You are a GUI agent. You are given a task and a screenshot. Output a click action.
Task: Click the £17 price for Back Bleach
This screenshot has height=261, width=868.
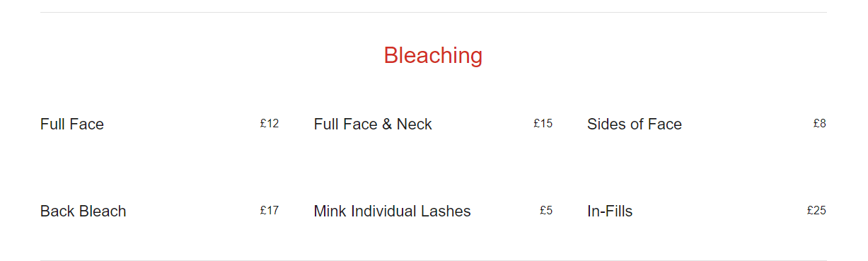(270, 210)
